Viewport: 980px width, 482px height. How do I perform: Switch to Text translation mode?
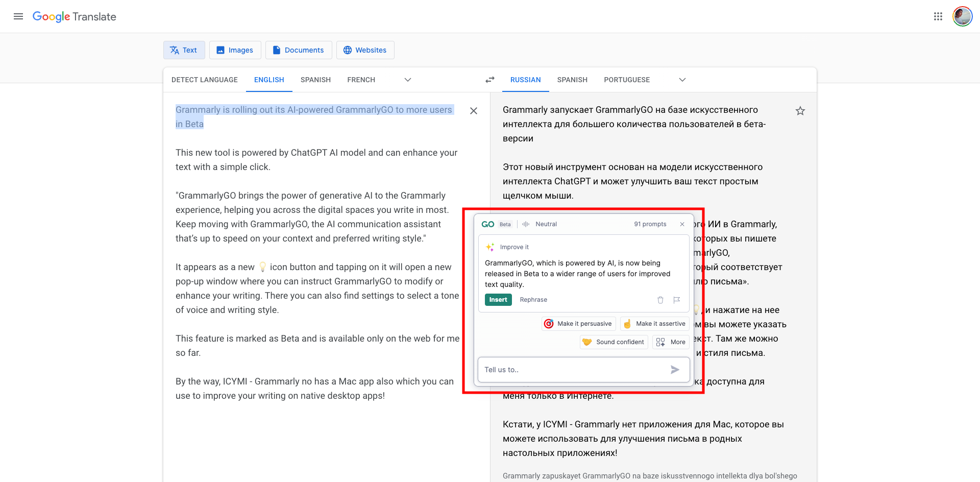point(184,50)
